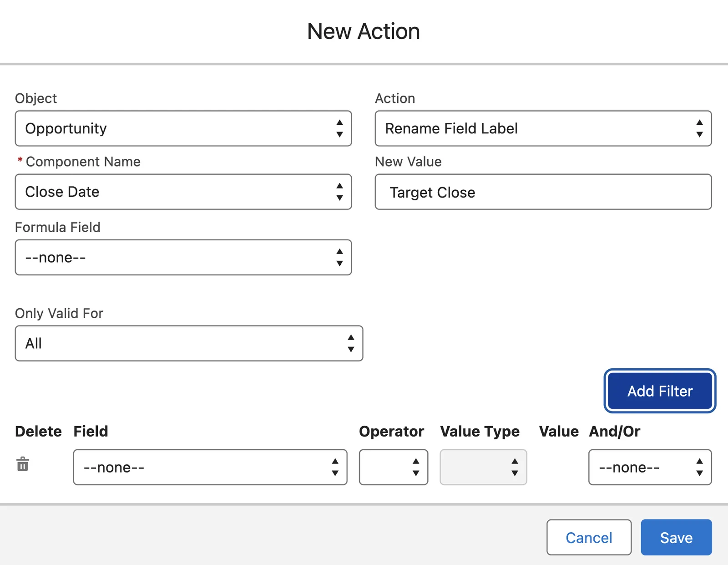Expand the Only Valid For dropdown

(189, 343)
